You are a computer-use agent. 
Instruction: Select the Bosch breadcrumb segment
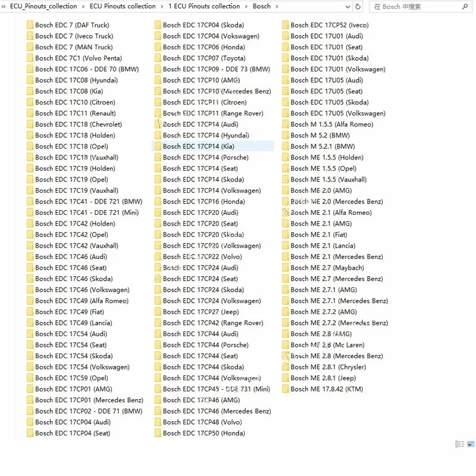click(261, 6)
